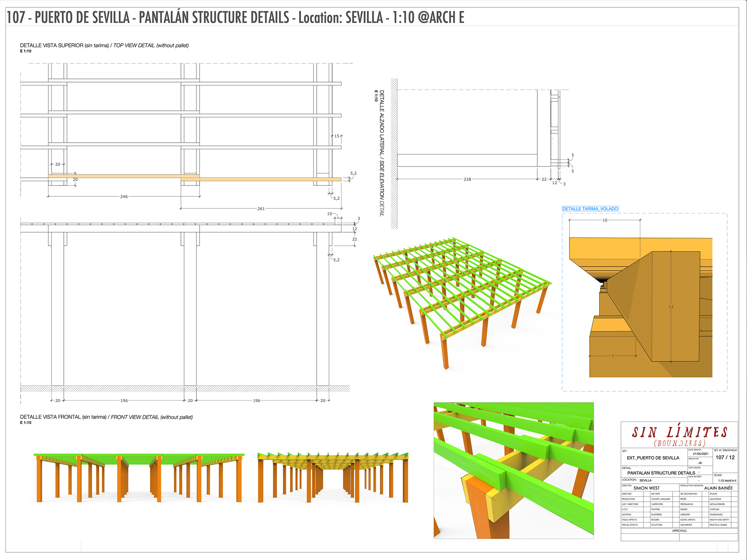Click the DETALLE TARIMA_VOLADO blue label

pos(590,209)
